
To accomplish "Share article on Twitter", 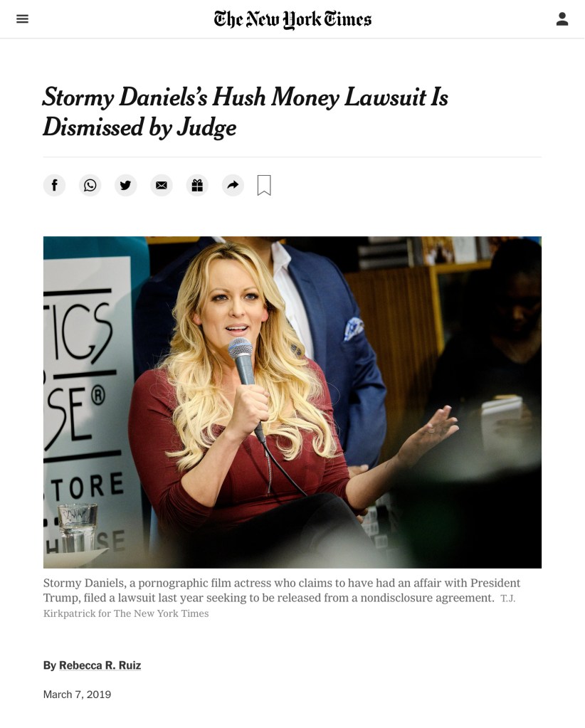I will tap(126, 185).
